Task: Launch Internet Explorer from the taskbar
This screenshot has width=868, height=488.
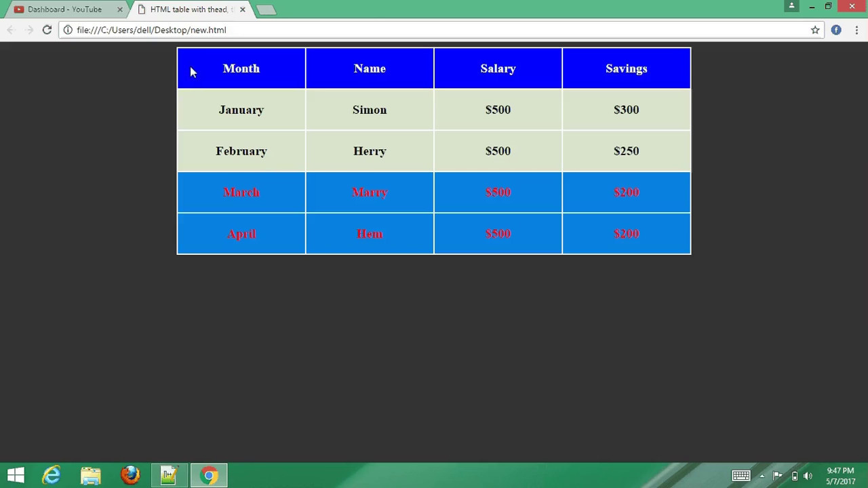Action: (52, 475)
